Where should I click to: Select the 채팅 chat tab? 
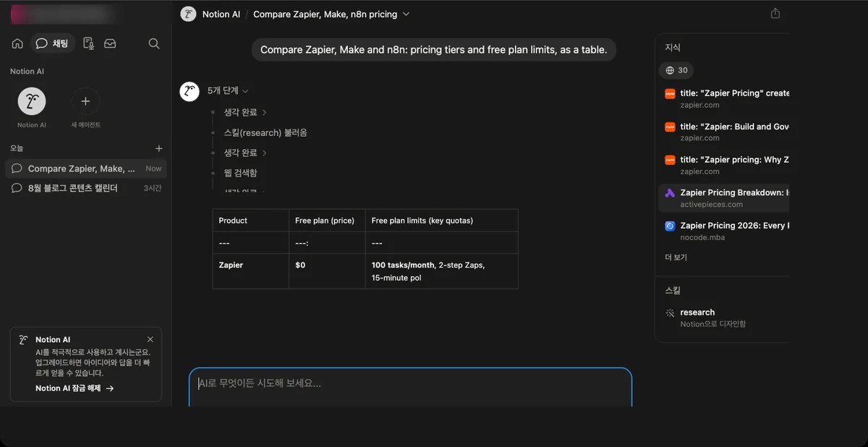pyautogui.click(x=53, y=43)
